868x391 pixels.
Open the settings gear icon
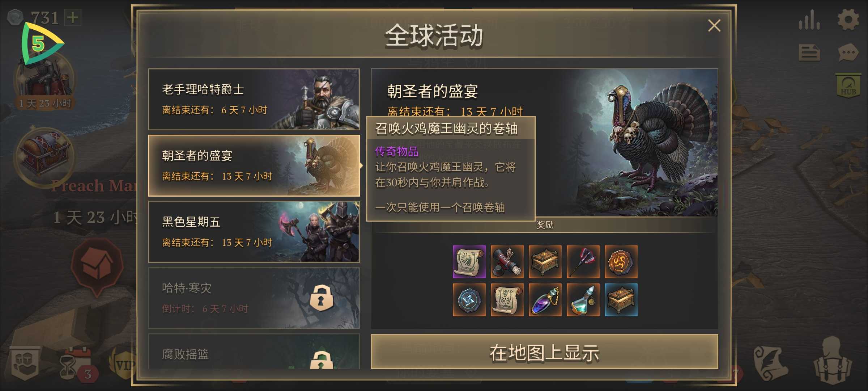click(x=848, y=20)
